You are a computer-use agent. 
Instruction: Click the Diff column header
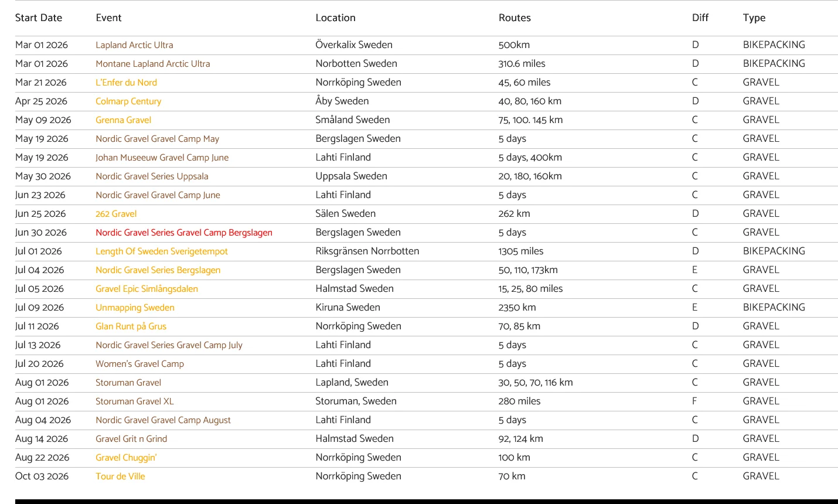[x=700, y=18]
